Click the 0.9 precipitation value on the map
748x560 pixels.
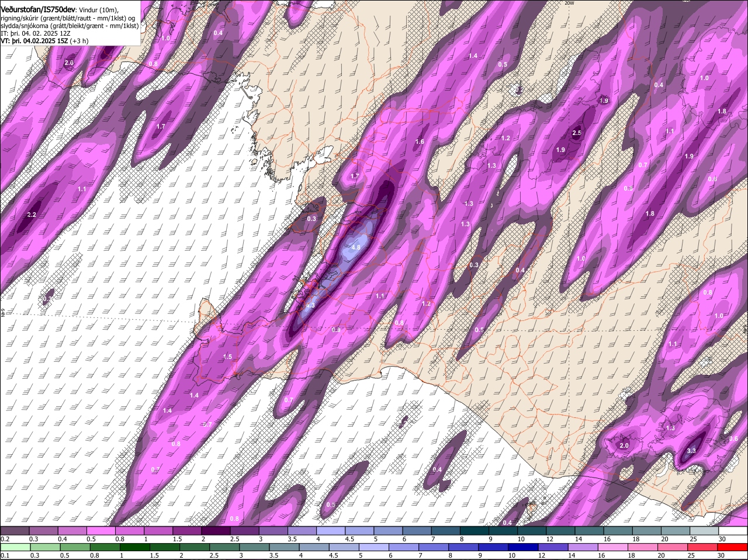(x=336, y=330)
